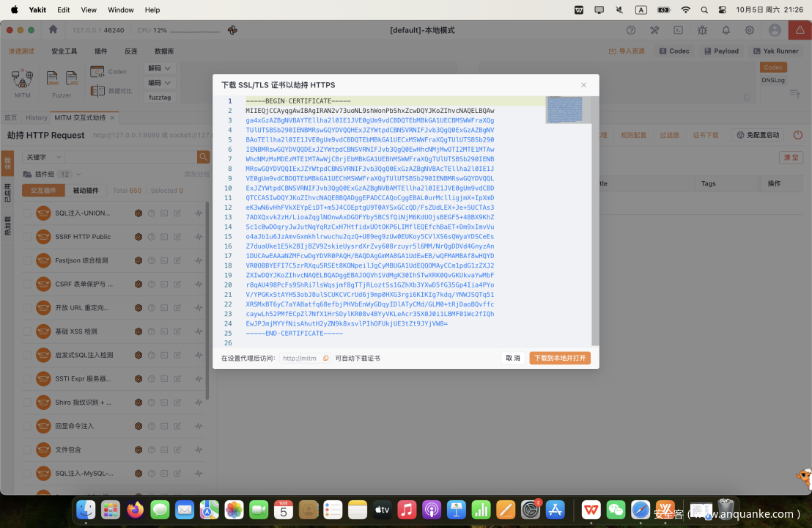The image size is (812, 528).
Task: Click the red warning alert icon
Action: [x=800, y=30]
